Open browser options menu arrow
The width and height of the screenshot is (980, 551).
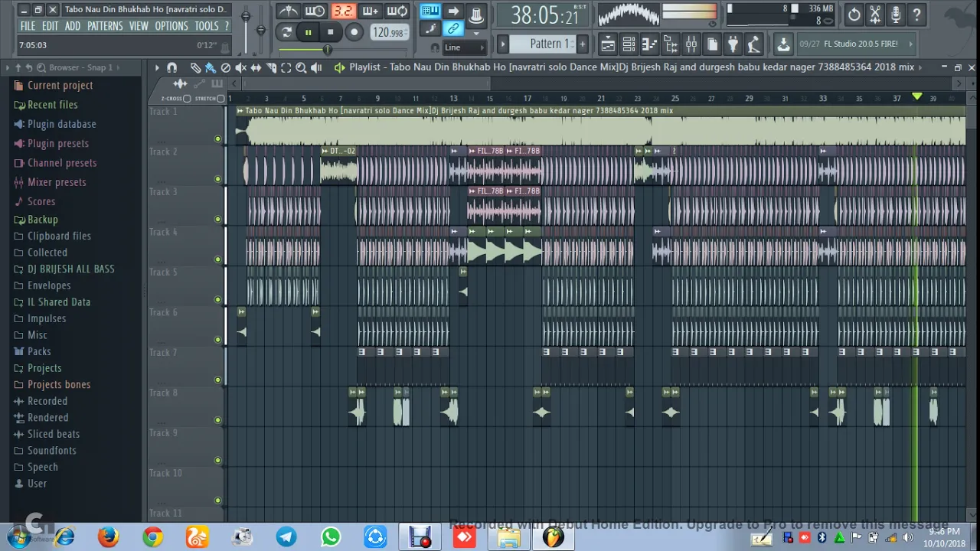tap(8, 67)
